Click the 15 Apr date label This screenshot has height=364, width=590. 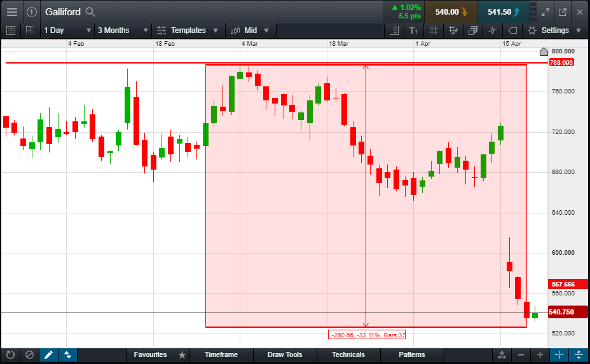[512, 44]
